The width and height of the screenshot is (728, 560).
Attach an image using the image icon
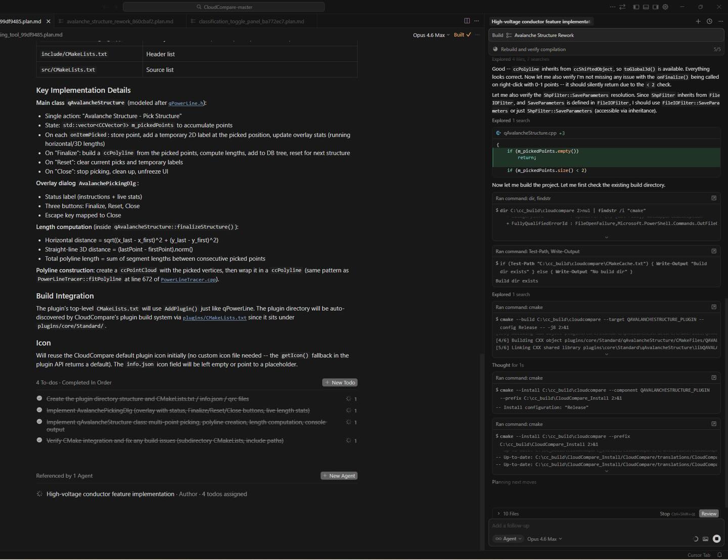pos(705,539)
